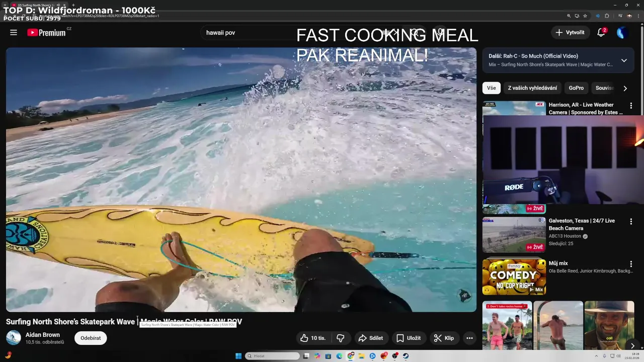Click the taskbar Hledat search box
This screenshot has width=644, height=362.
point(272,356)
